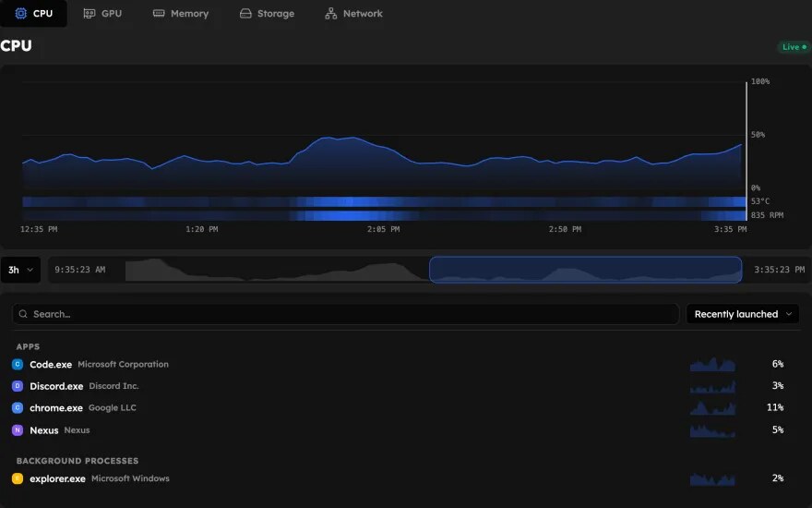Click the chrome.exe usage sparkline
This screenshot has width=812, height=508.
pos(712,407)
